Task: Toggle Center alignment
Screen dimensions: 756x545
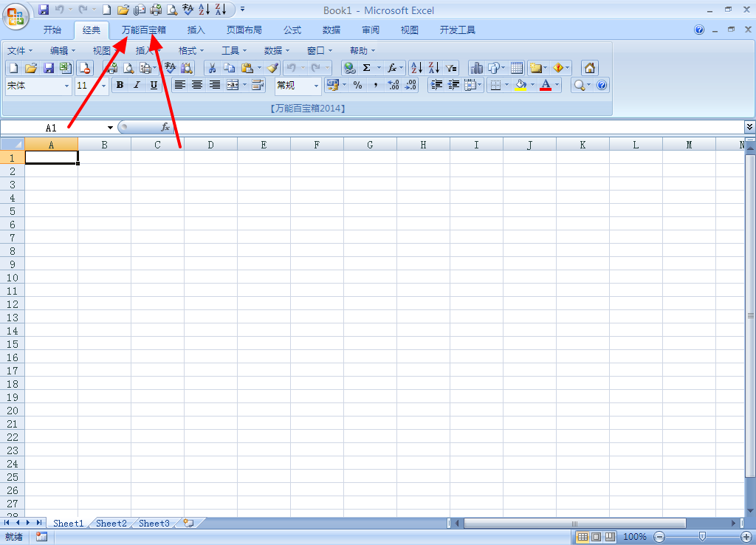Action: click(x=196, y=86)
